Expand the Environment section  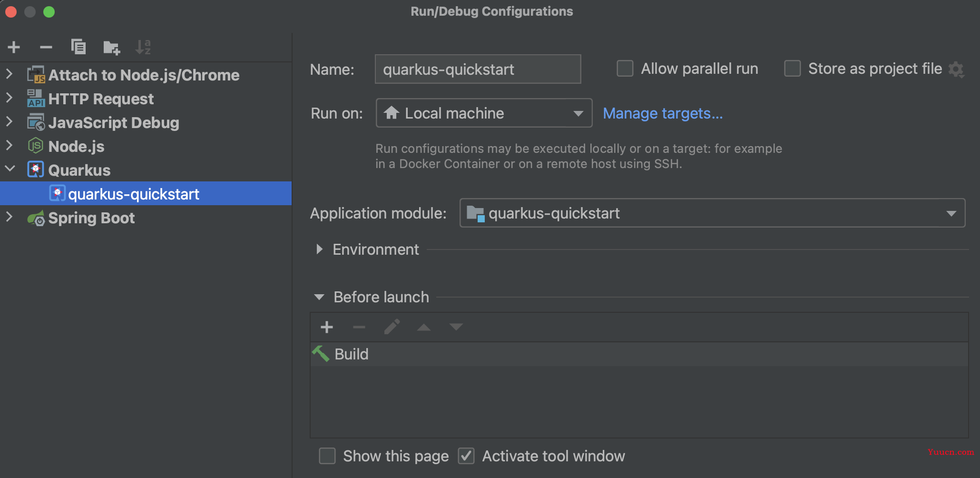pos(319,249)
